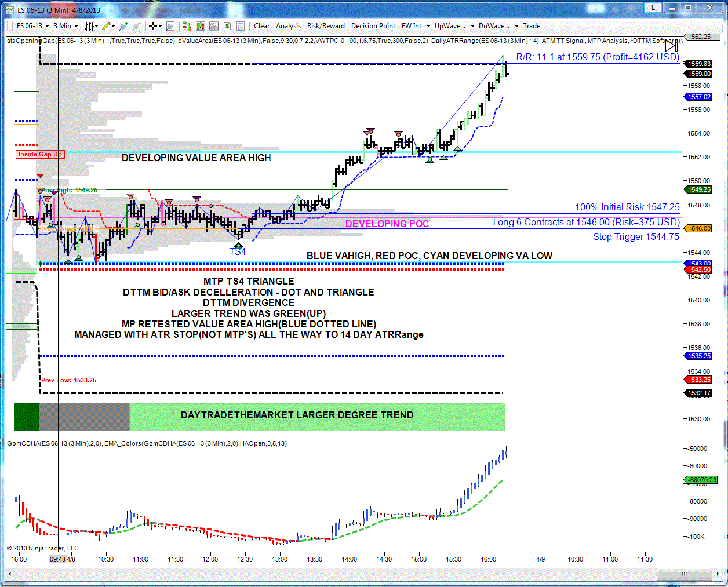Click the 1559.83 price label
Image resolution: width=728 pixels, height=587 pixels.
(698, 64)
